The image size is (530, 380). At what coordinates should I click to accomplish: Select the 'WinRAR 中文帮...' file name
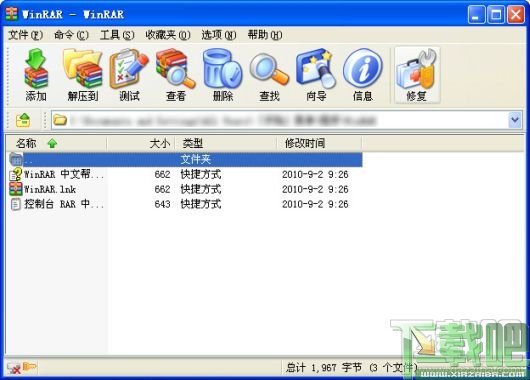click(x=64, y=174)
